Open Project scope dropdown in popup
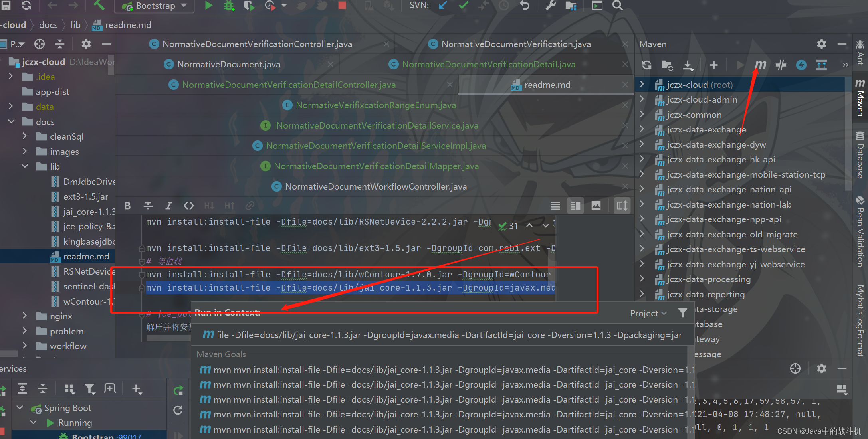The width and height of the screenshot is (868, 439). click(648, 313)
